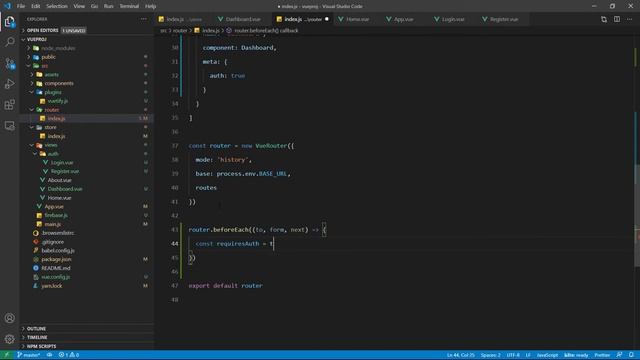Screen dimensions: 640x360
Task: Open main.js in the explorer tree
Action: pos(53,224)
